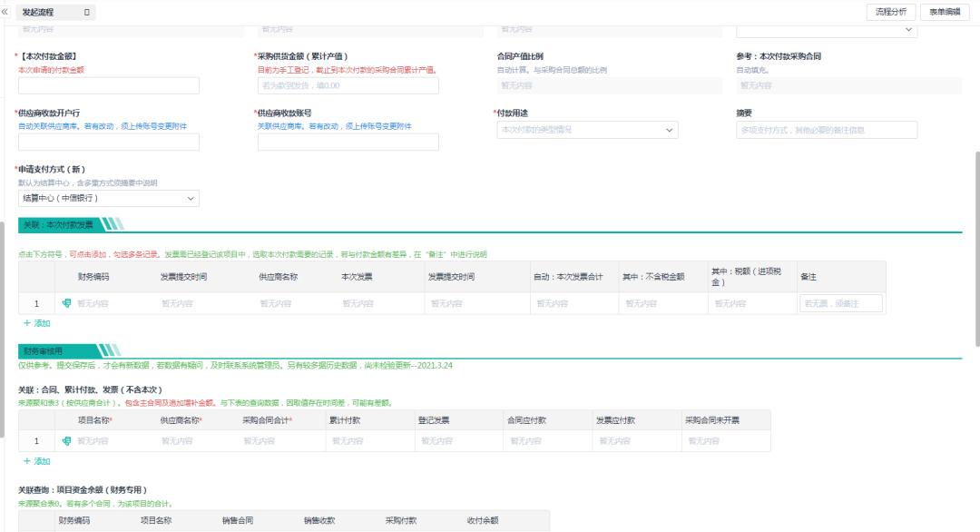Click the 自动：本次发票合计 column header
The image size is (980, 532).
click(568, 276)
